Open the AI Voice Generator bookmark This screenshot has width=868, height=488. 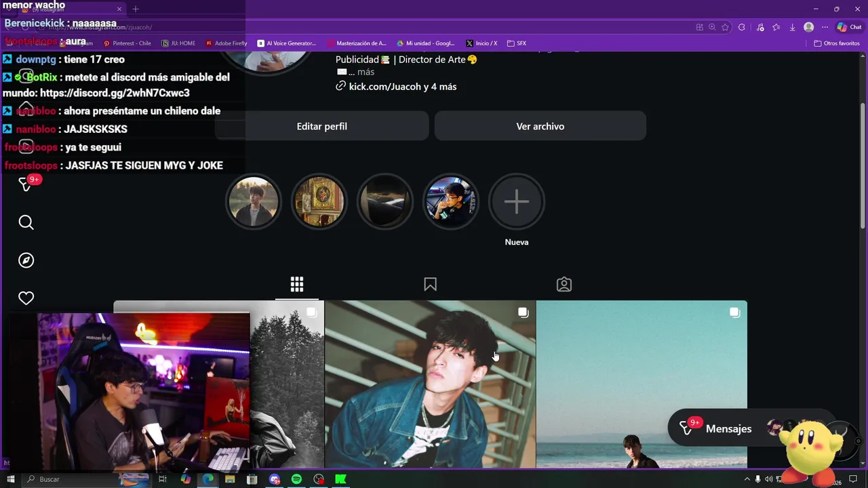coord(287,43)
